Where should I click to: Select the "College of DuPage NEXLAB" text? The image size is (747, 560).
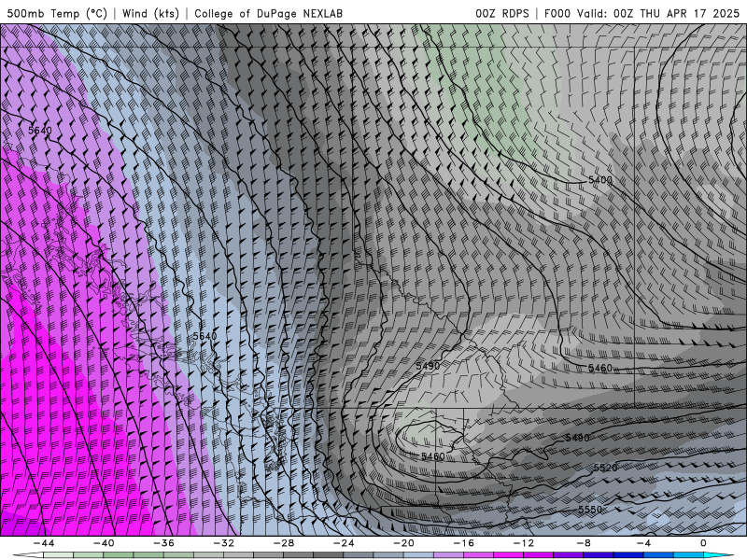coord(268,13)
